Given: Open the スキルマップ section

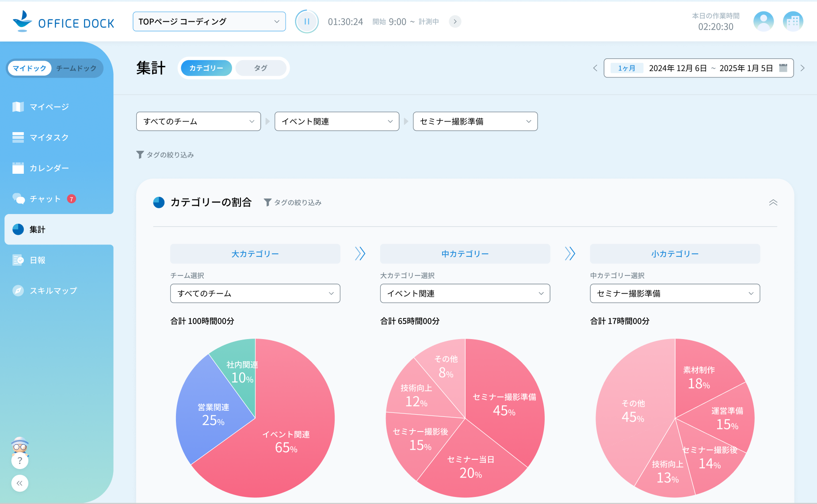Looking at the screenshot, I should [x=53, y=290].
